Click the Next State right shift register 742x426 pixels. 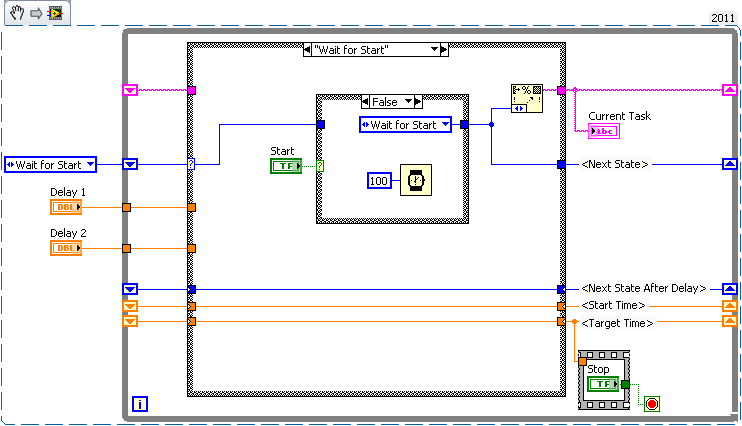(729, 164)
